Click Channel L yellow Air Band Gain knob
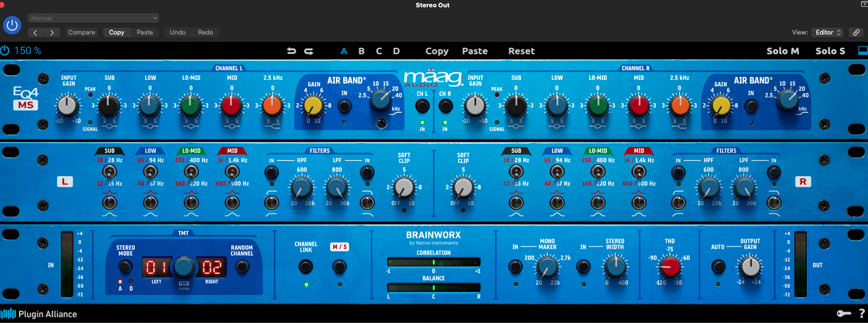 click(313, 105)
